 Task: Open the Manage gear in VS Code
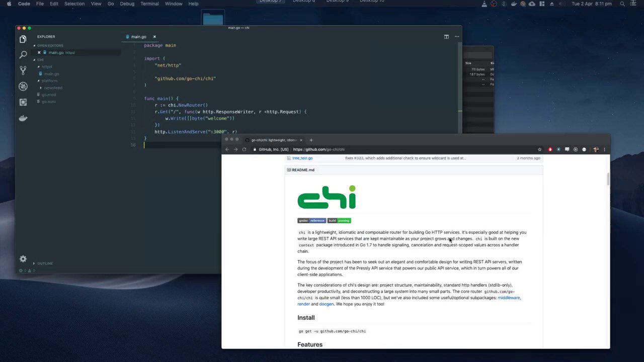pos(23,258)
